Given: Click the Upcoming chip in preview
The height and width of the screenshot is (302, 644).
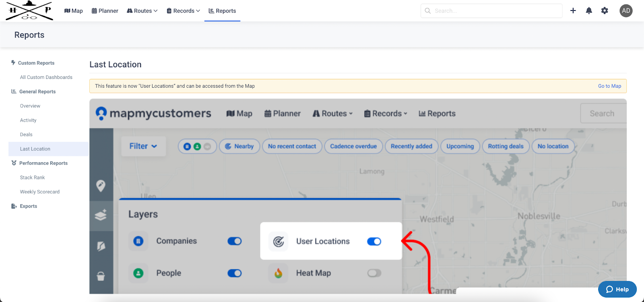Looking at the screenshot, I should [460, 146].
